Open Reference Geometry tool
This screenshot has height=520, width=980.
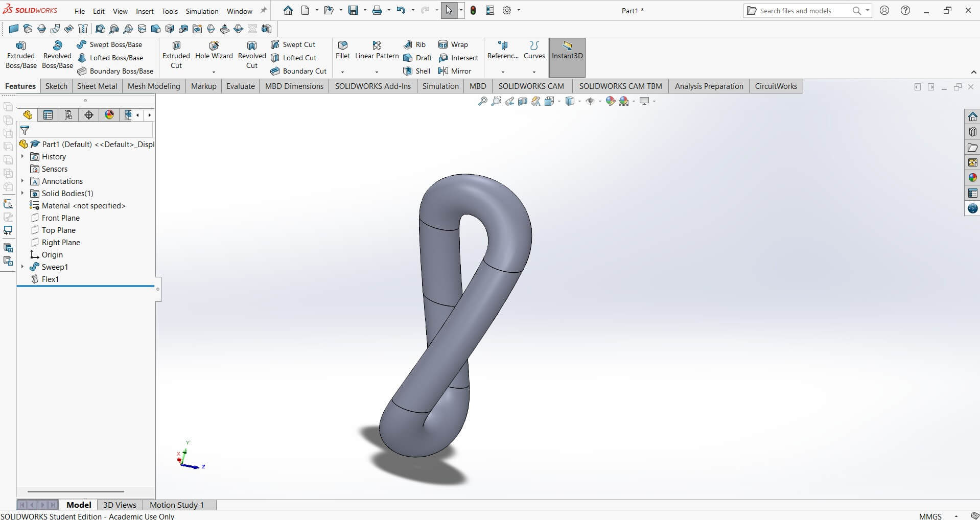pos(503,51)
